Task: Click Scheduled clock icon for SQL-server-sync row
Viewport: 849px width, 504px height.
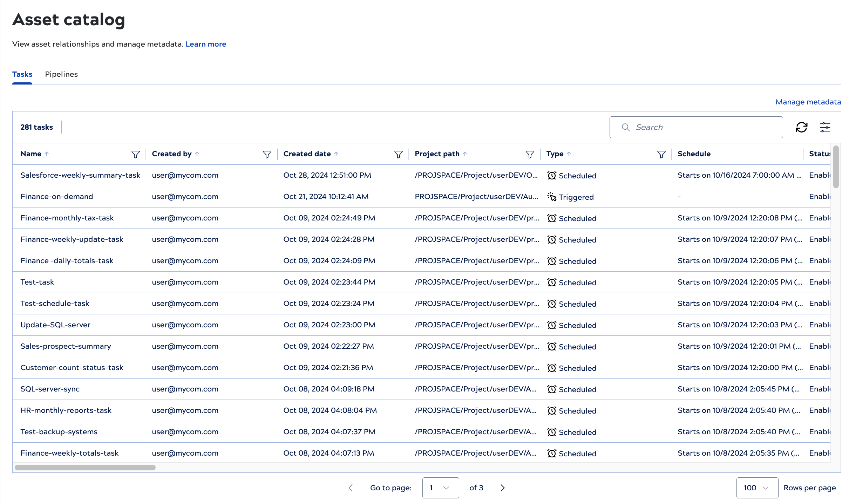Action: coord(552,389)
